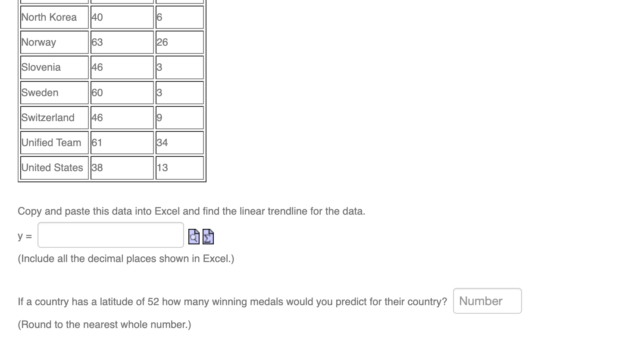Screen dimensions: 644x356
Task: Select the Slovenia cell
Action: (54, 67)
